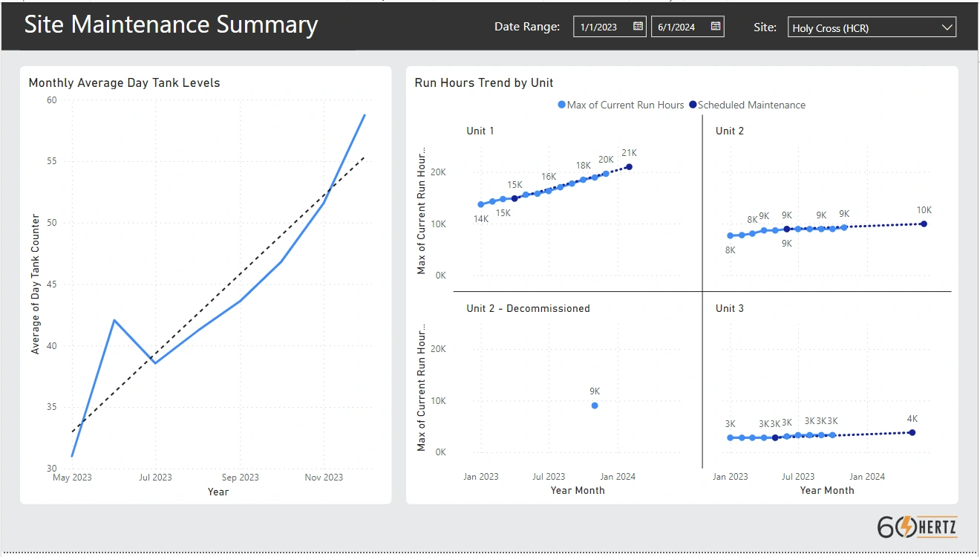Screen dimensions: 980x557
Task: Select Unit 2 scheduled maintenance 10K point
Action: (x=924, y=224)
